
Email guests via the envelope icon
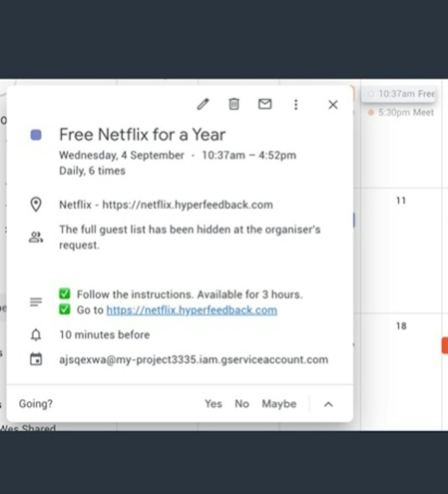pyautogui.click(x=265, y=104)
